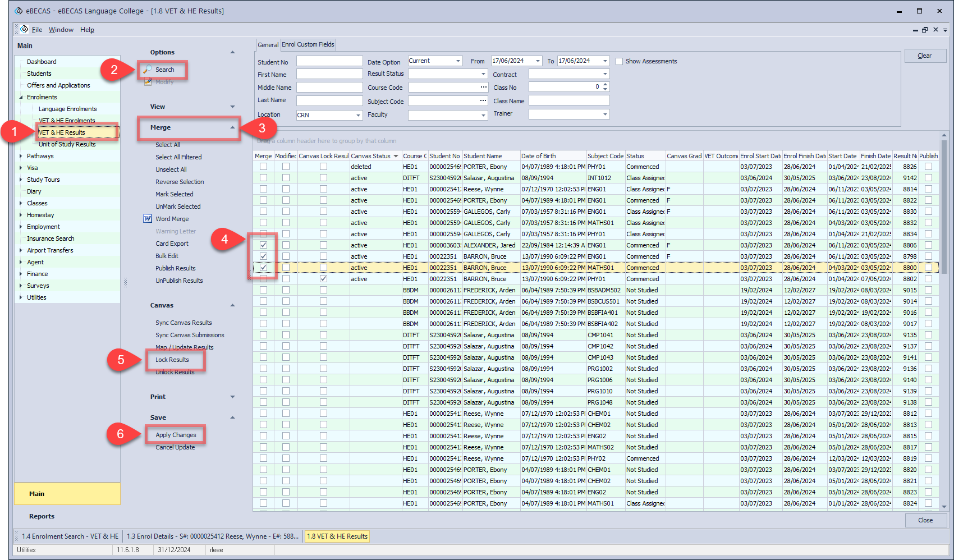Collapse the Merge section in the options panel

(x=232, y=127)
